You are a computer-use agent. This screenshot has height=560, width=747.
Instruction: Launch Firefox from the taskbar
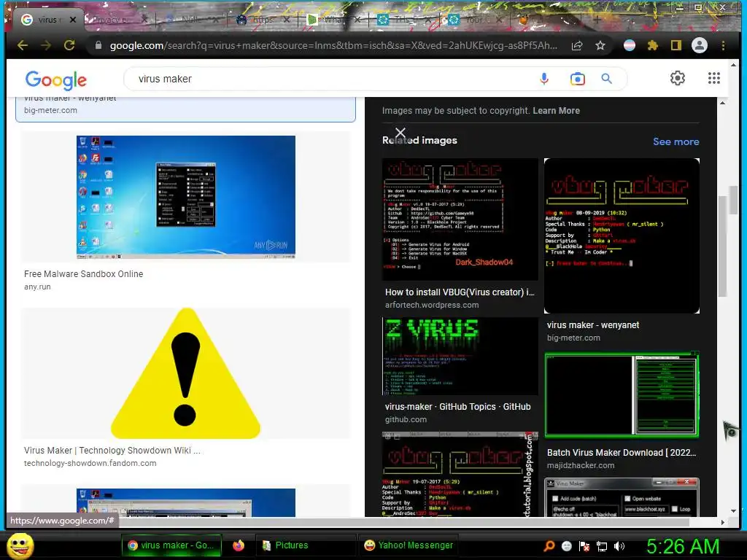[x=239, y=545]
